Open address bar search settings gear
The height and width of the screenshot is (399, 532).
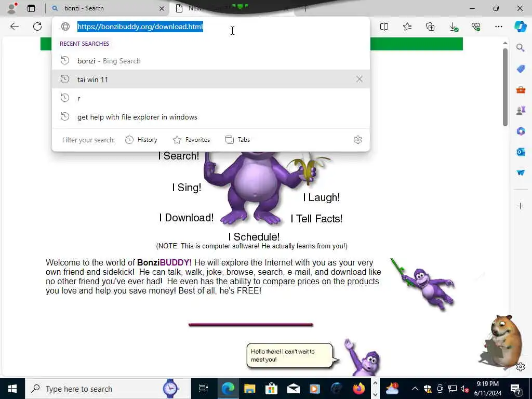pyautogui.click(x=357, y=140)
